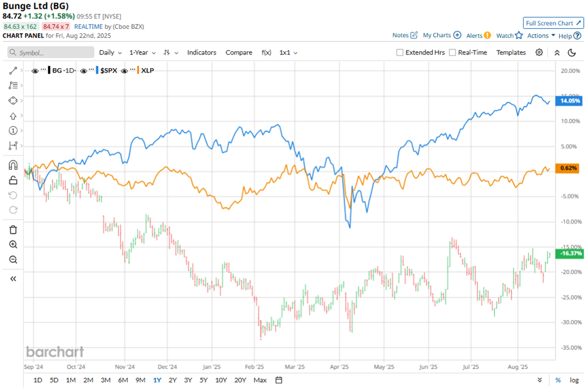Click the f(x) expressions tool

pyautogui.click(x=266, y=53)
